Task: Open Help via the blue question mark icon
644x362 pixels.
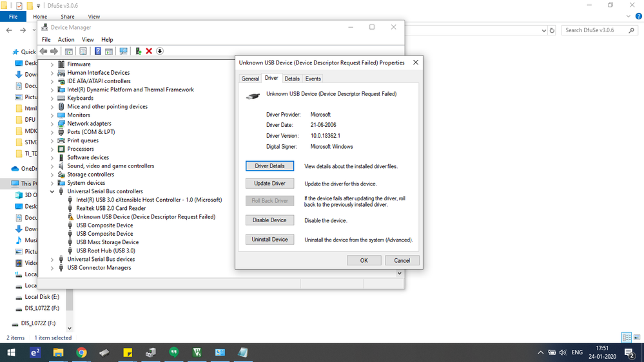Action: point(98,52)
